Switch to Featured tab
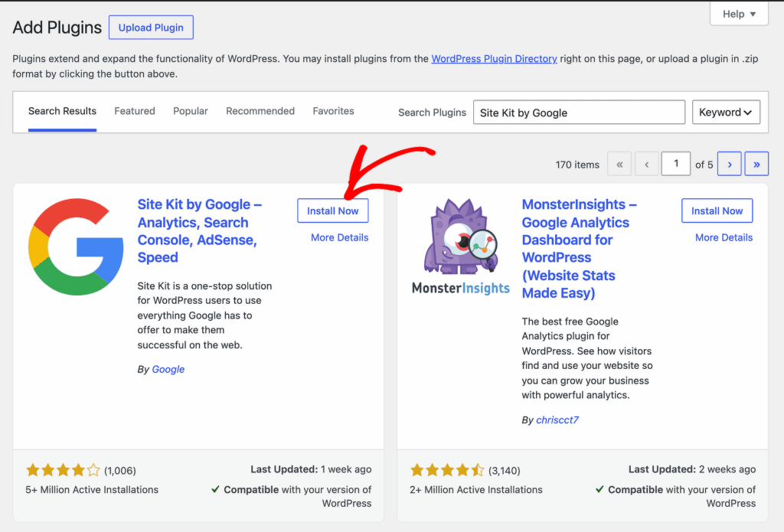The width and height of the screenshot is (784, 532). pos(135,111)
